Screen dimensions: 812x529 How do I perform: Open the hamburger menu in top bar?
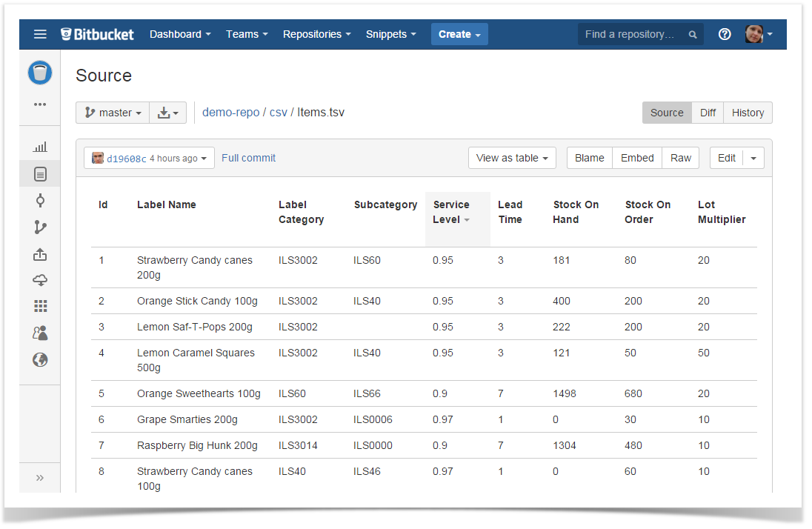coord(40,34)
